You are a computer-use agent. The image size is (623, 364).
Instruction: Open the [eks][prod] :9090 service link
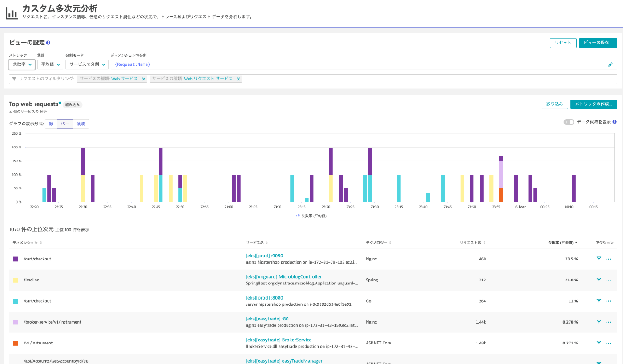[264, 256]
